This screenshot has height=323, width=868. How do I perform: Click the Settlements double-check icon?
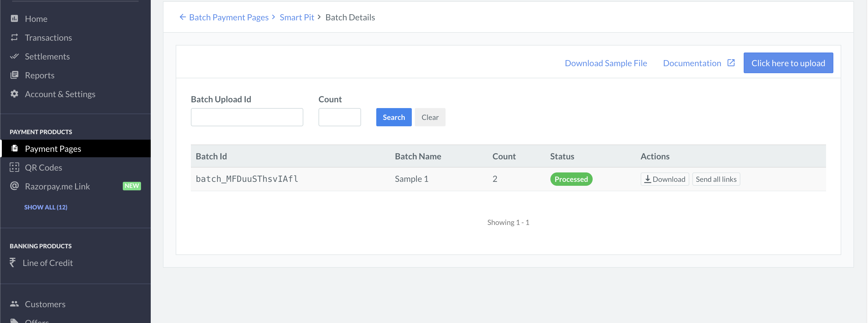14,56
